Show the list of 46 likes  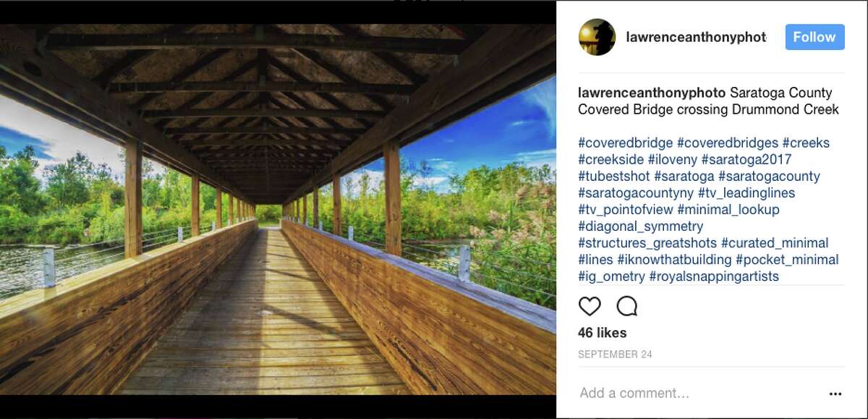point(603,332)
